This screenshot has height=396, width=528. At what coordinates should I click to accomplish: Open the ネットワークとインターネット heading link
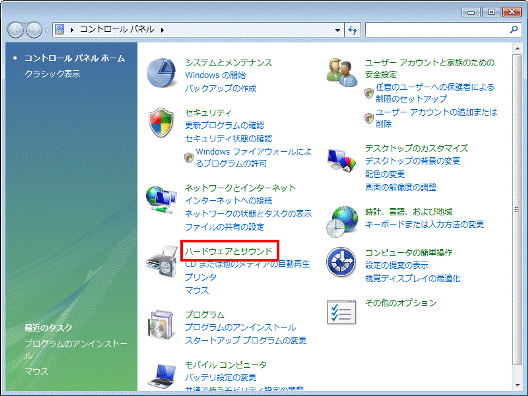pyautogui.click(x=240, y=188)
